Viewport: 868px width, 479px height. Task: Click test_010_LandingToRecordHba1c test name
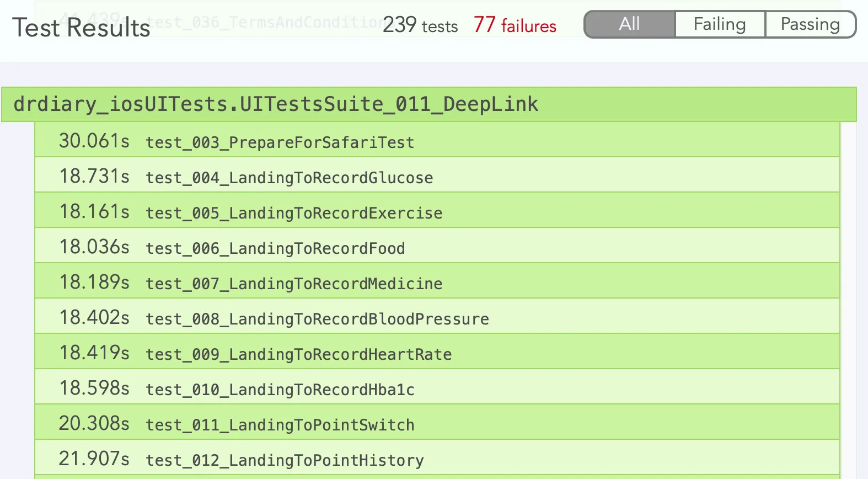coord(280,390)
